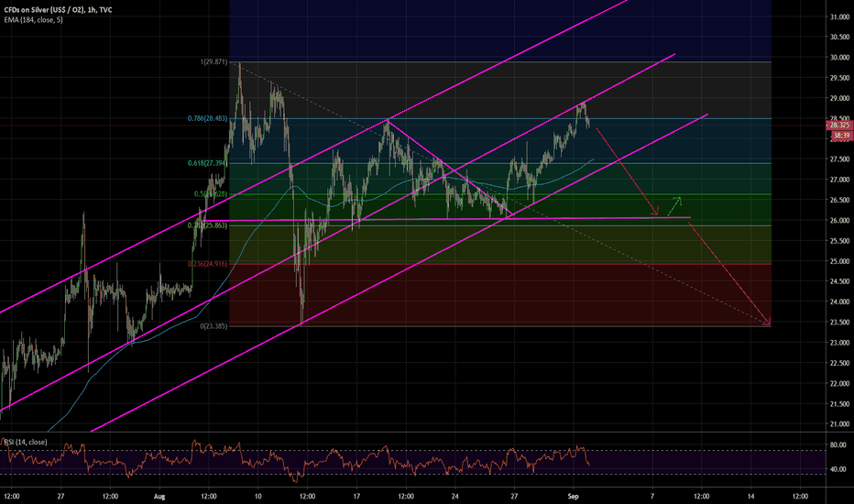Click the 24.000 price axis label
854x504 pixels.
[840, 301]
